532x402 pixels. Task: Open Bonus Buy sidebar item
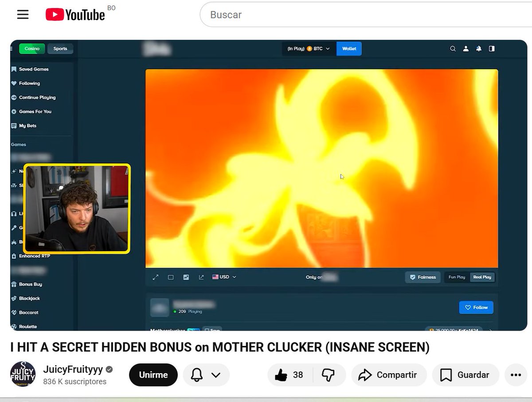(27, 284)
